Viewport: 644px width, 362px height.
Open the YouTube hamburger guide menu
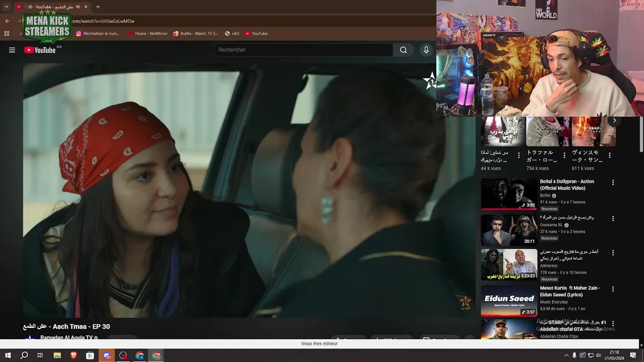(x=12, y=50)
